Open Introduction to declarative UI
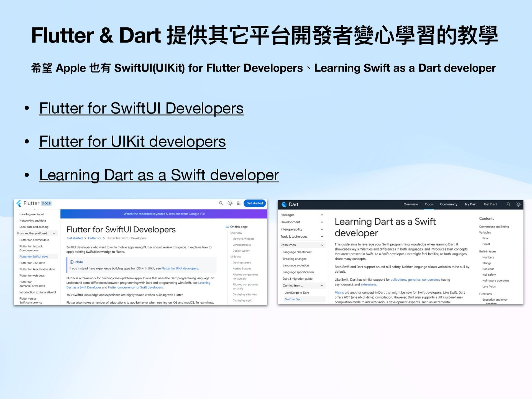The width and height of the screenshot is (532, 399). (38, 292)
